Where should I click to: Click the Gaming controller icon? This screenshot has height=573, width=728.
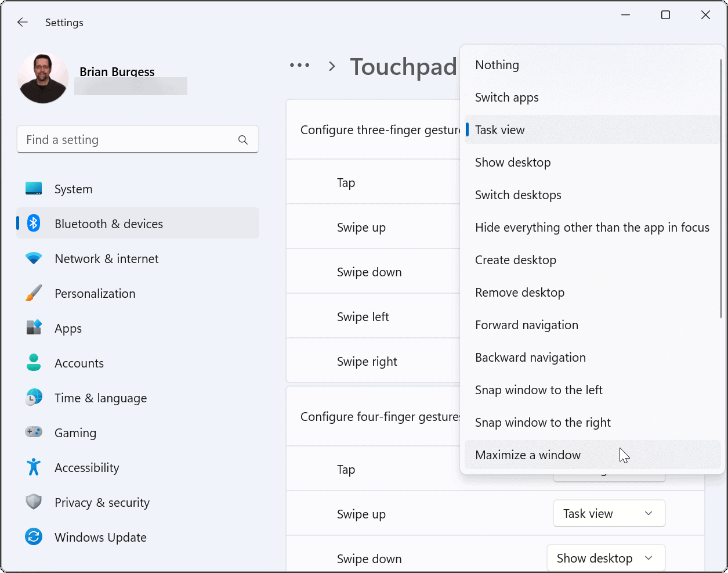[34, 433]
